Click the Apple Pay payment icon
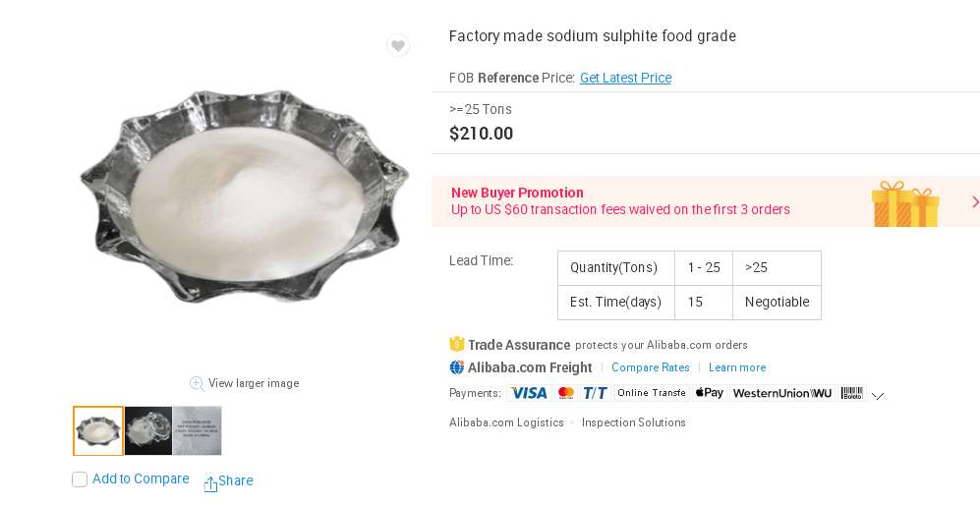This screenshot has height=505, width=980. point(709,393)
